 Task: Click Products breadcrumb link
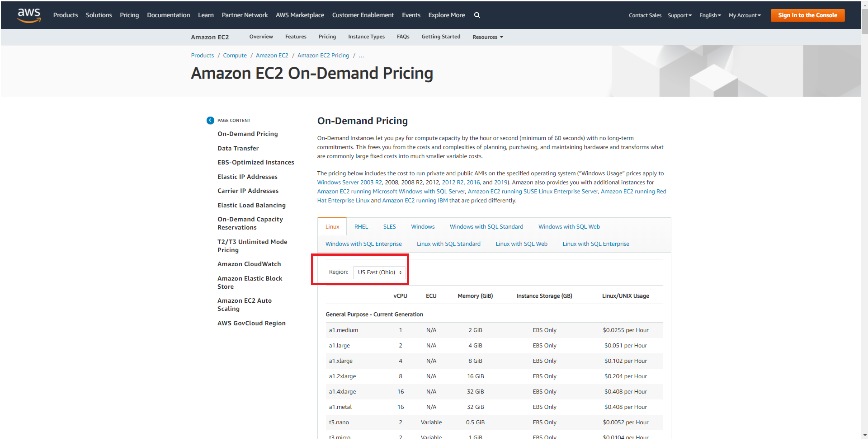(x=203, y=56)
